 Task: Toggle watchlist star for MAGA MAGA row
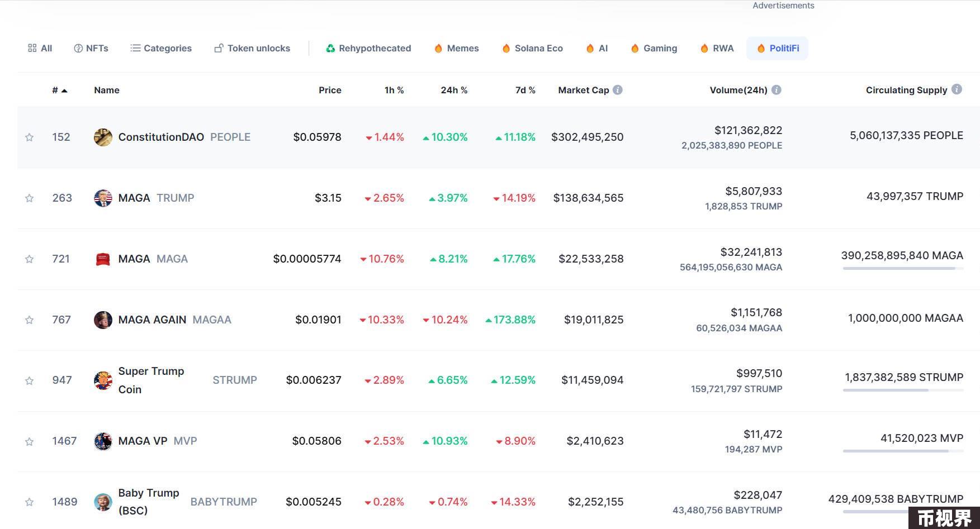[x=30, y=259]
